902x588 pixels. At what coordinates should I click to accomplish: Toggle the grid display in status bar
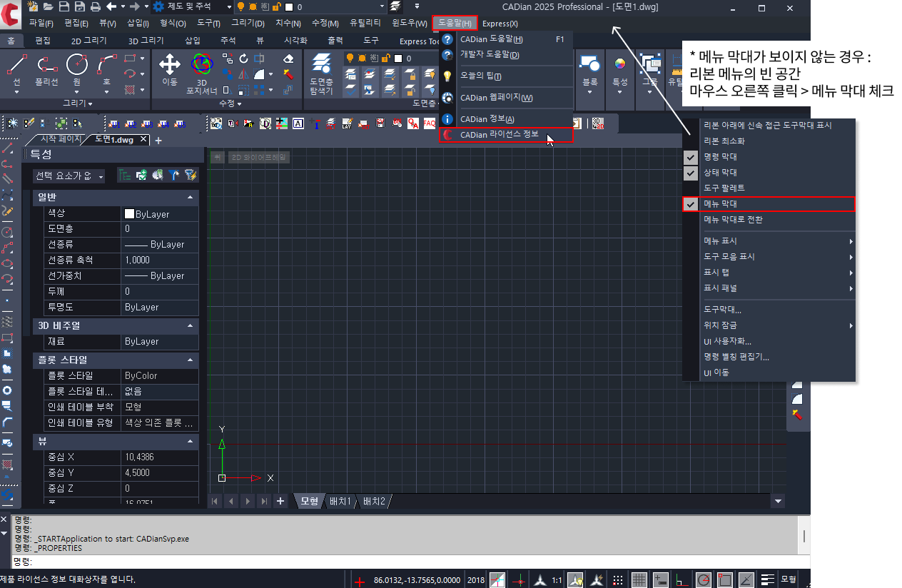(639, 579)
